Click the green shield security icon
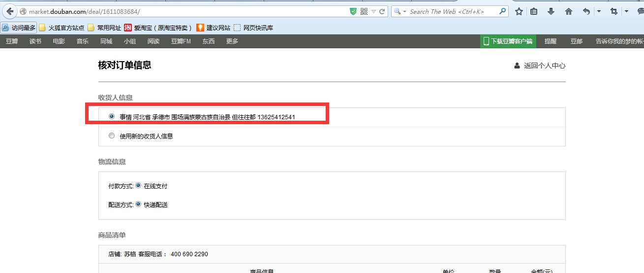Viewport: 644px width, 273px height. pos(353,11)
